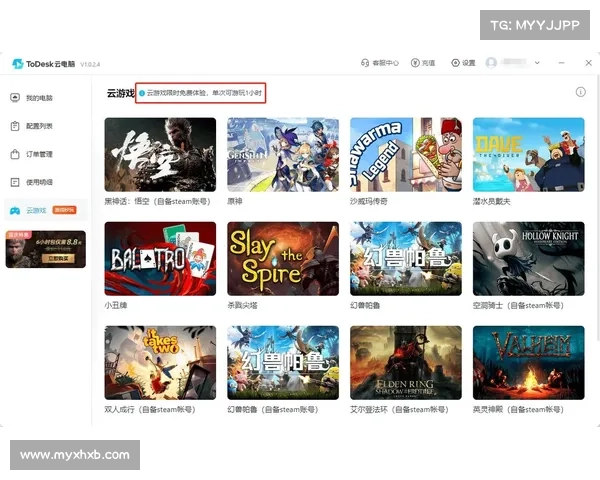Viewport: 600px width, 480px height.
Task: Click 充值 label in top bar
Action: [x=428, y=63]
